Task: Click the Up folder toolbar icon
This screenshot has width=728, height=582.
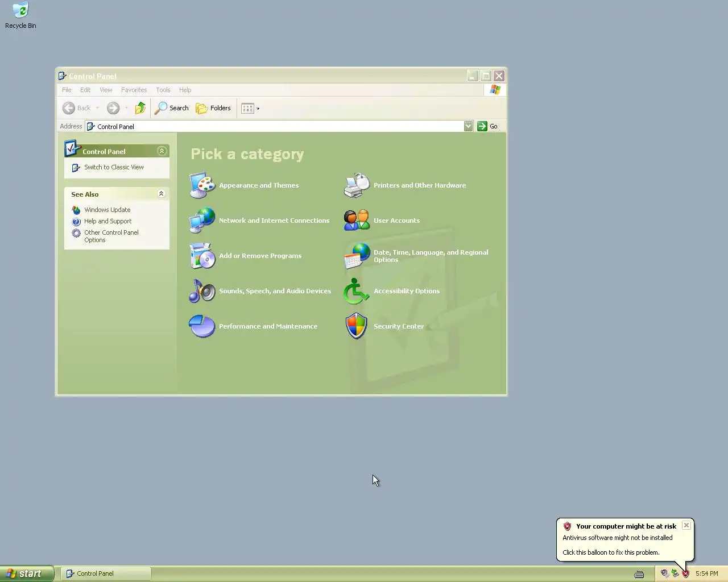Action: [140, 108]
